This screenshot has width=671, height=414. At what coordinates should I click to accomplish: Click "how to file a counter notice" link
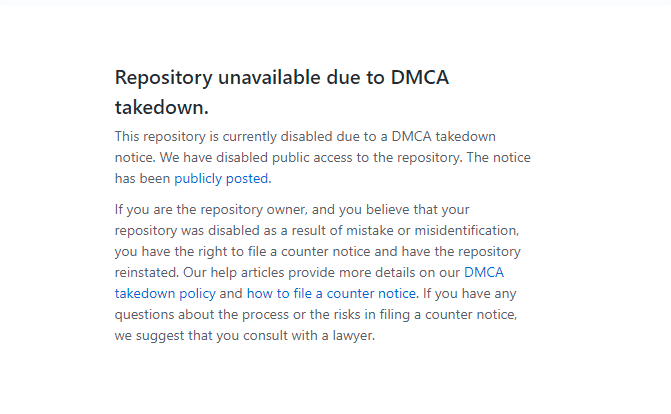point(331,293)
